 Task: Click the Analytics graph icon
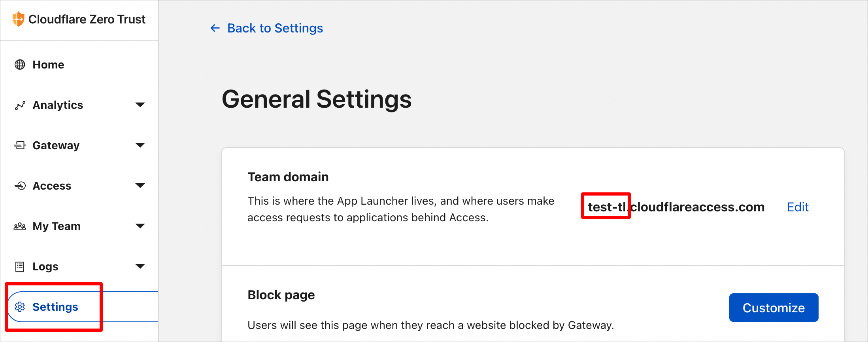pos(20,105)
